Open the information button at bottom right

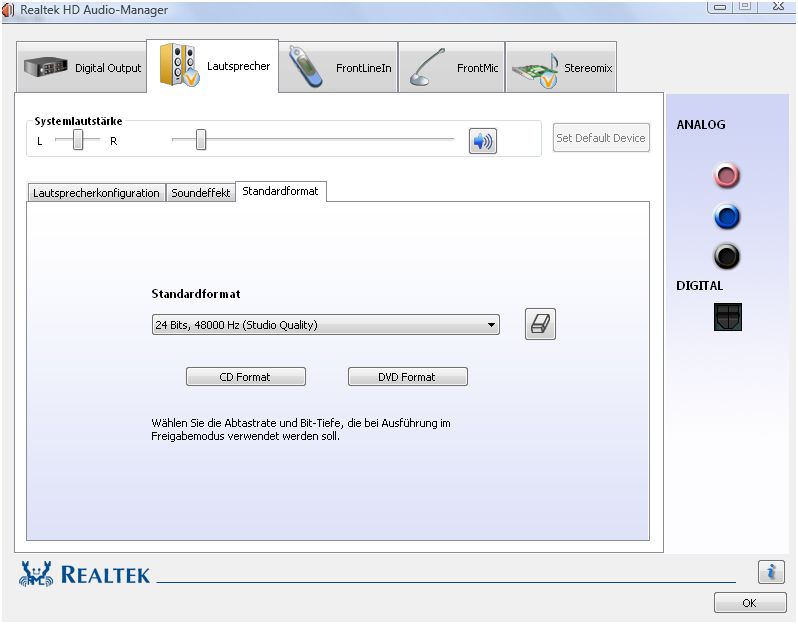tap(771, 572)
